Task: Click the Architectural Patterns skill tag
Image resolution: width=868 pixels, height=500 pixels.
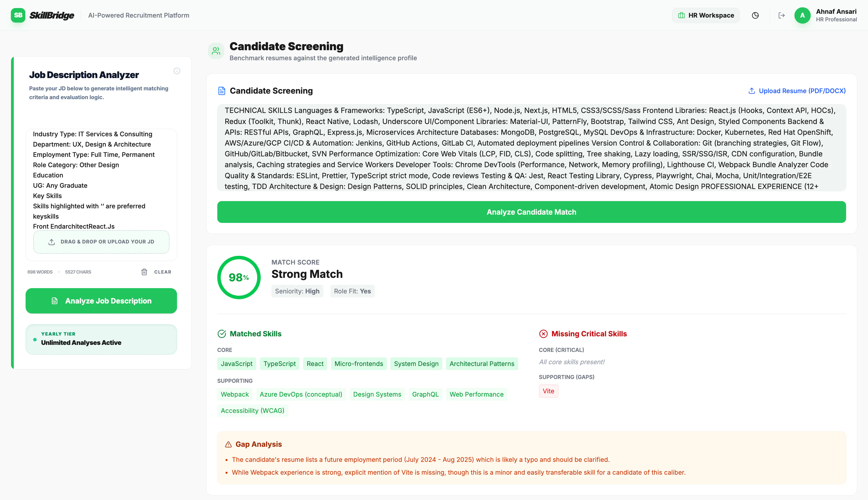Action: [482, 364]
